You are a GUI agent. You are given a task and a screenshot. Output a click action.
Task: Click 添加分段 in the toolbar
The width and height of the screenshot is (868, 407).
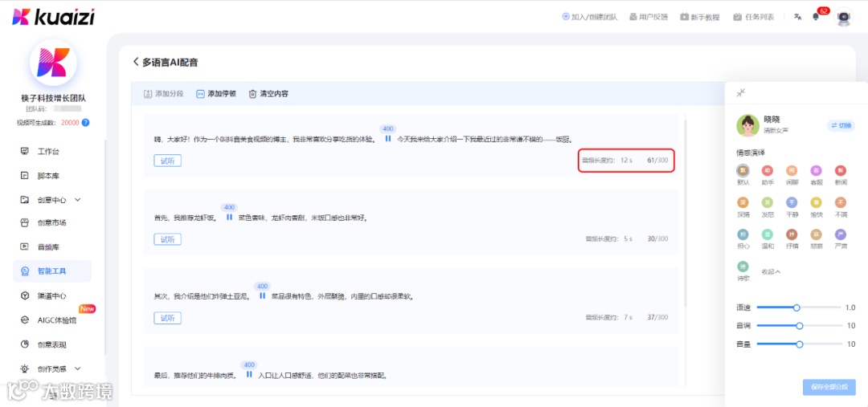pos(163,94)
